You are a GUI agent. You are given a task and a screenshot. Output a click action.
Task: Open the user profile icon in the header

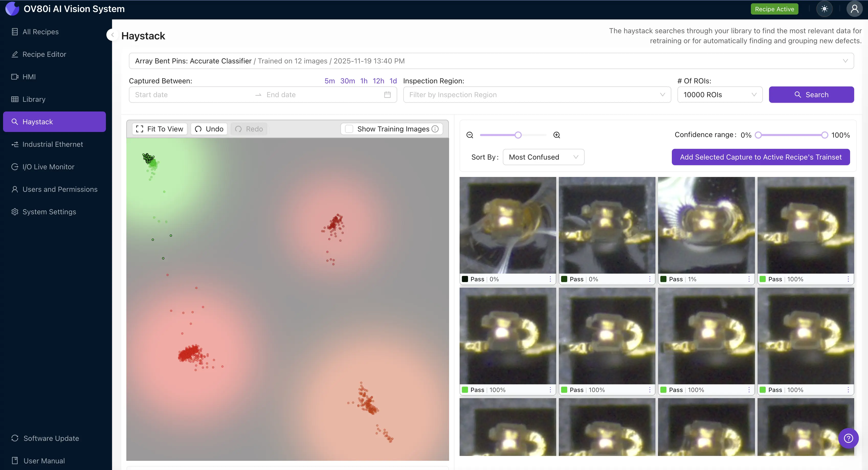point(854,9)
